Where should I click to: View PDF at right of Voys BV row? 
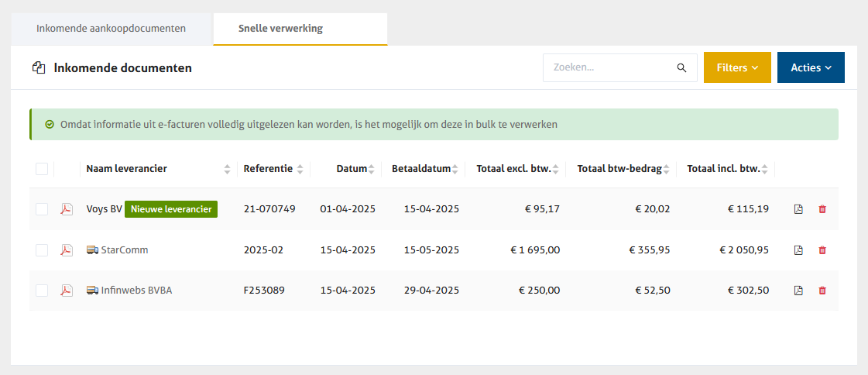pyautogui.click(x=798, y=209)
